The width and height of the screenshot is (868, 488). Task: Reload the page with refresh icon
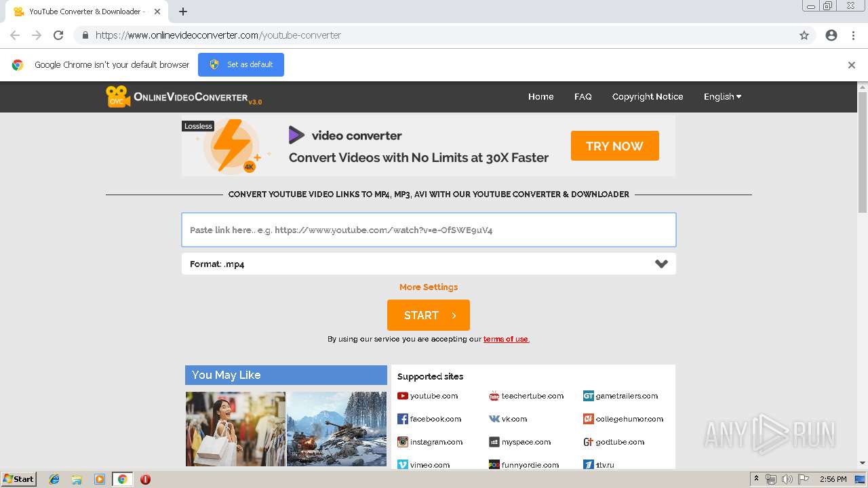[58, 35]
